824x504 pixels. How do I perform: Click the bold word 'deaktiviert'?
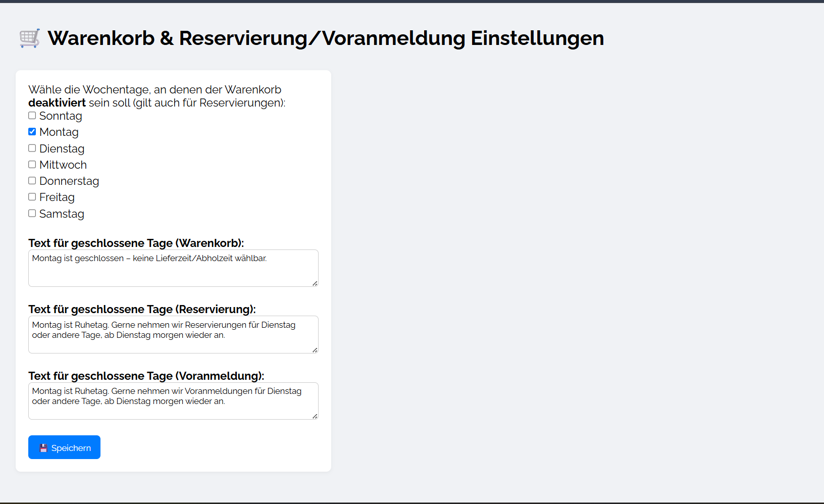point(57,103)
